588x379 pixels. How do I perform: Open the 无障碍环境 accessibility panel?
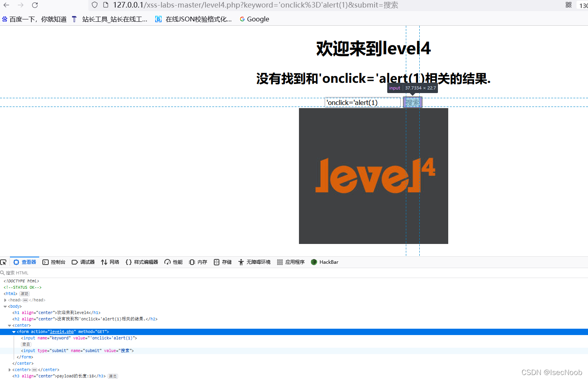coord(254,262)
